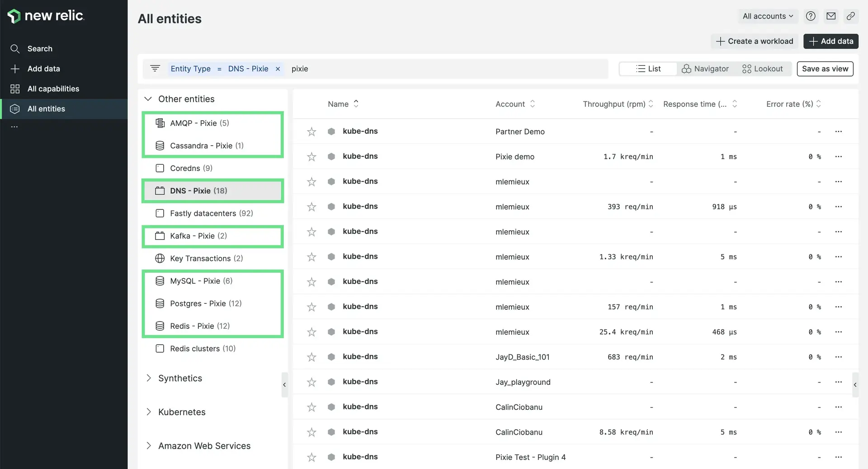Remove the DNS - Pixie entity type filter

[x=278, y=69]
